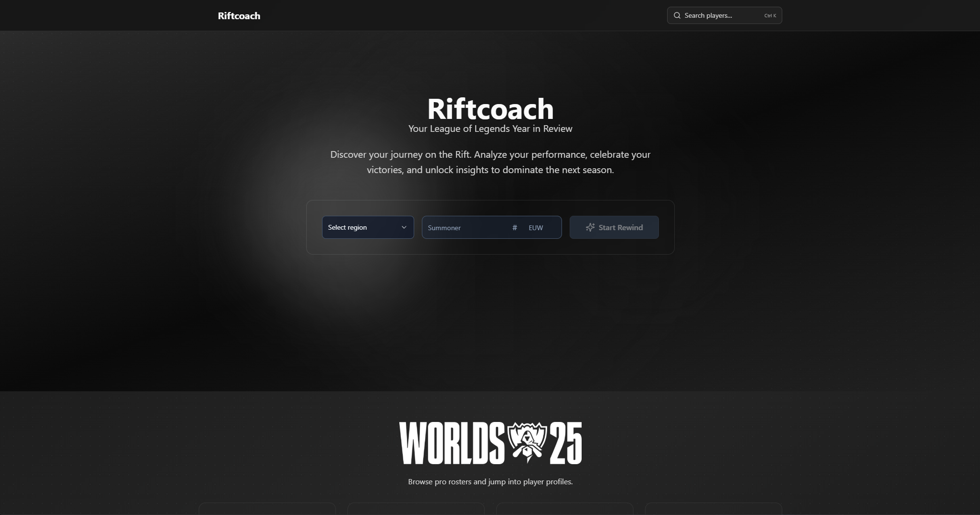Click the Riftcoach hero heading
The height and width of the screenshot is (515, 980).
[x=490, y=108]
